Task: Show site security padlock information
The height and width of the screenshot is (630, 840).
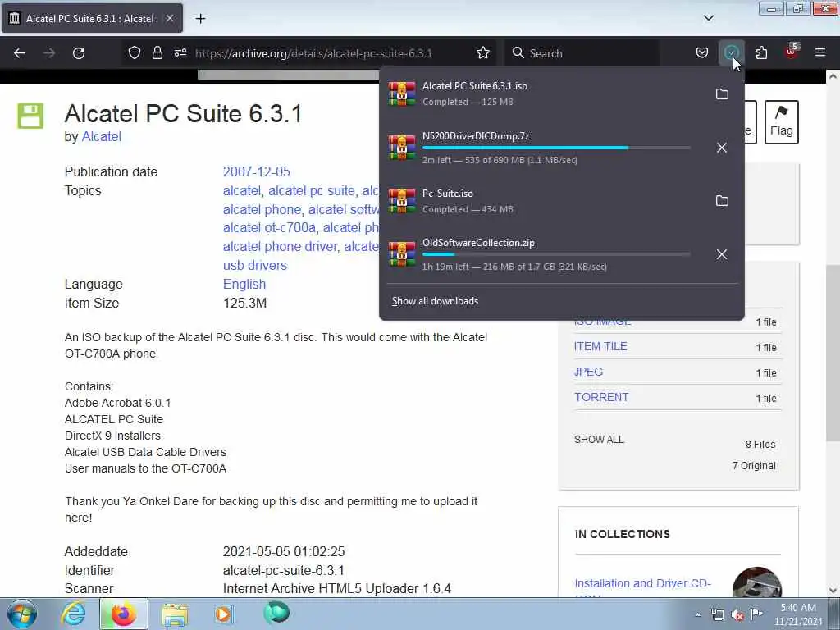Action: (157, 53)
